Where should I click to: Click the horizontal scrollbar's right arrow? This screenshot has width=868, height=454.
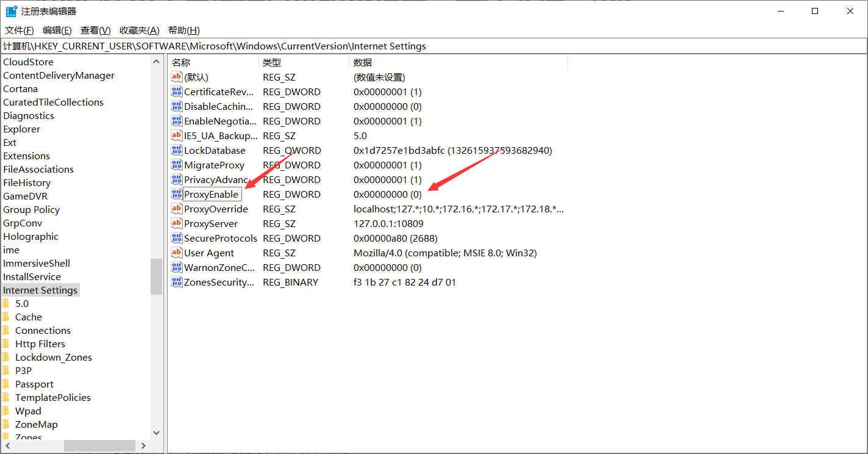click(143, 446)
